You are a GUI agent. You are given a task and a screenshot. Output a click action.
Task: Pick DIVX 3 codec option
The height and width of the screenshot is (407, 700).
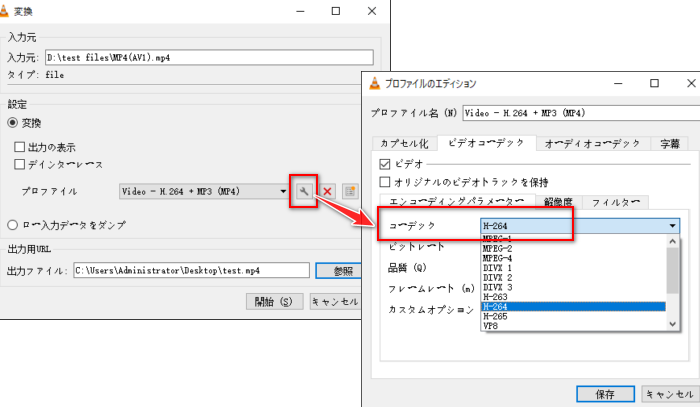(573, 287)
